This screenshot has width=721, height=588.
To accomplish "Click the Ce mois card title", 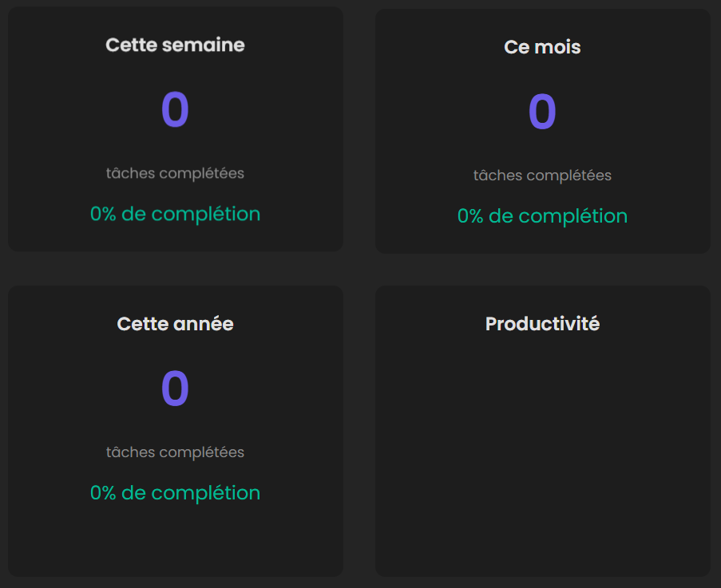I will click(542, 47).
